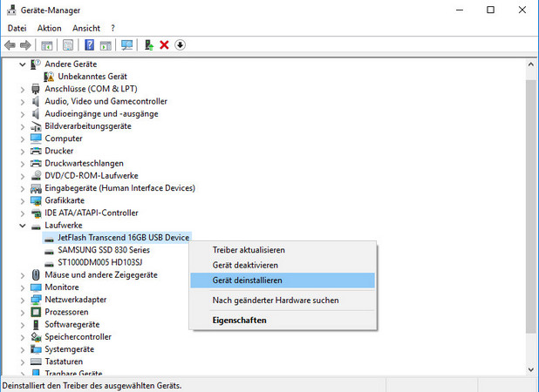Viewport: 539px width, 392px height.
Task: Click the Unbekanntes Gerät warning icon
Action: [x=49, y=76]
